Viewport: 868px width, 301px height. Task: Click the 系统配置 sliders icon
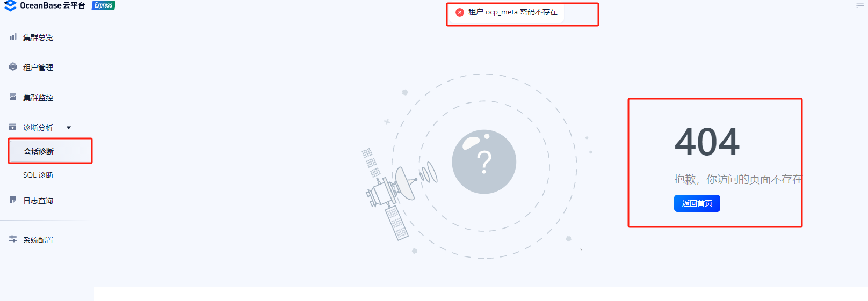coord(13,239)
